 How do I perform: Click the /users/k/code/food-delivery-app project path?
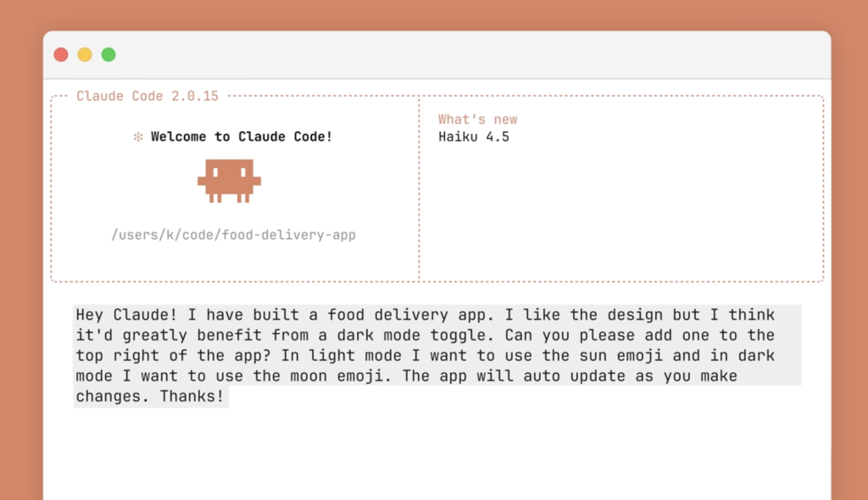pos(233,235)
